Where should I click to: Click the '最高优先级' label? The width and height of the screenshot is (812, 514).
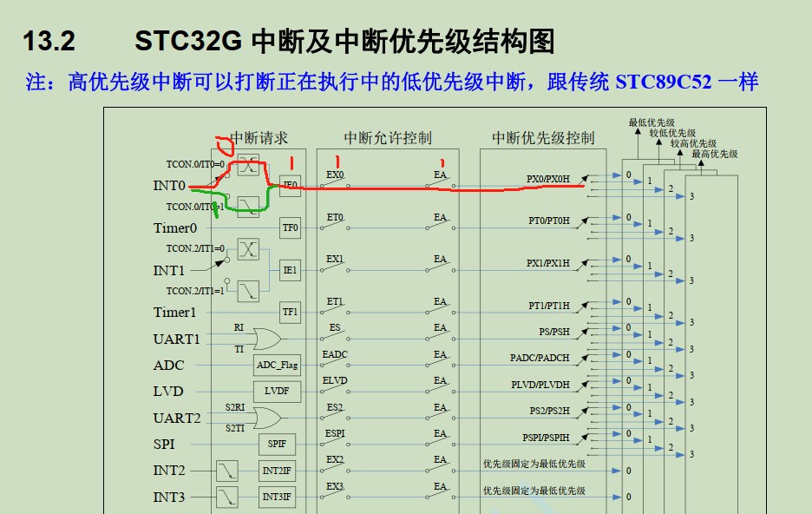(715, 154)
